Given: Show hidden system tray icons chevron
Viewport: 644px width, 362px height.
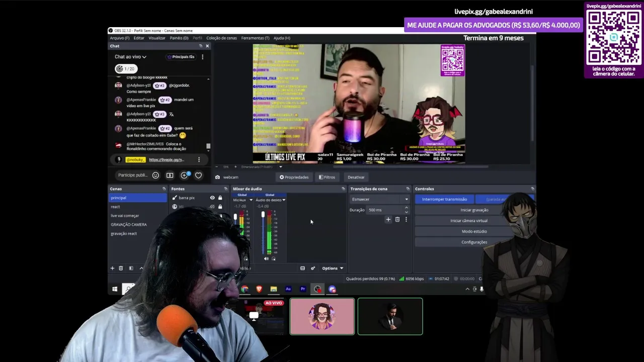Looking at the screenshot, I should (x=467, y=289).
